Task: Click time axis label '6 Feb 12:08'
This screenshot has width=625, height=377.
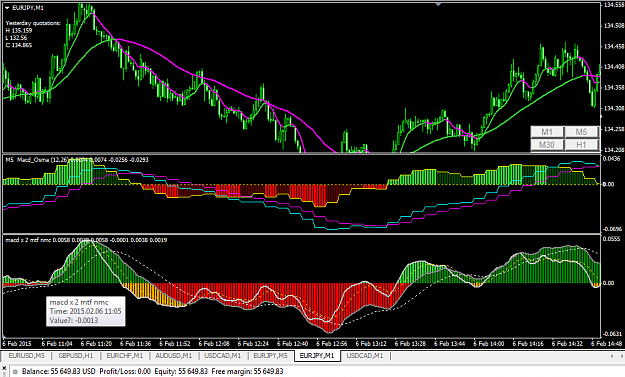Action: click(x=214, y=344)
